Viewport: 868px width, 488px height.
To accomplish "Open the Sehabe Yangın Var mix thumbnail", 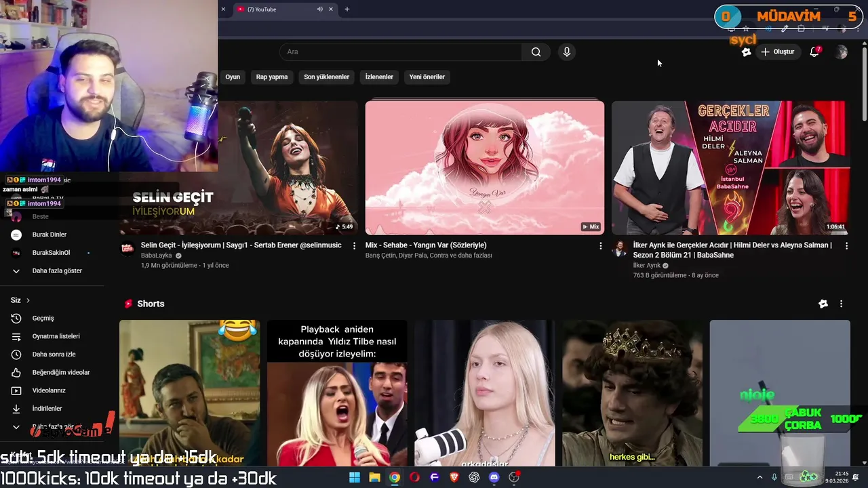I will point(485,167).
